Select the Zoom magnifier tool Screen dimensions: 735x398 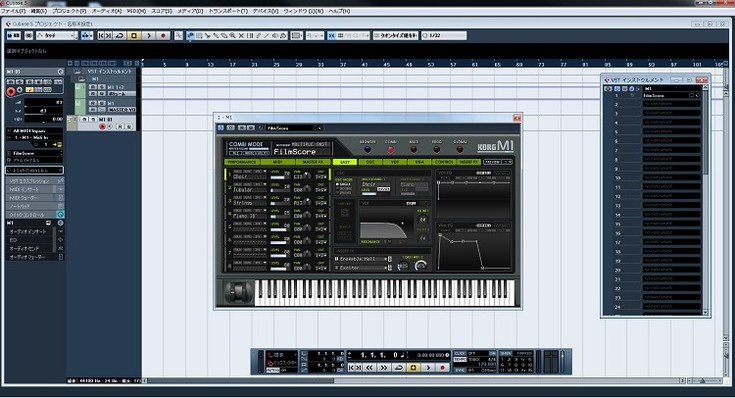(x=232, y=36)
